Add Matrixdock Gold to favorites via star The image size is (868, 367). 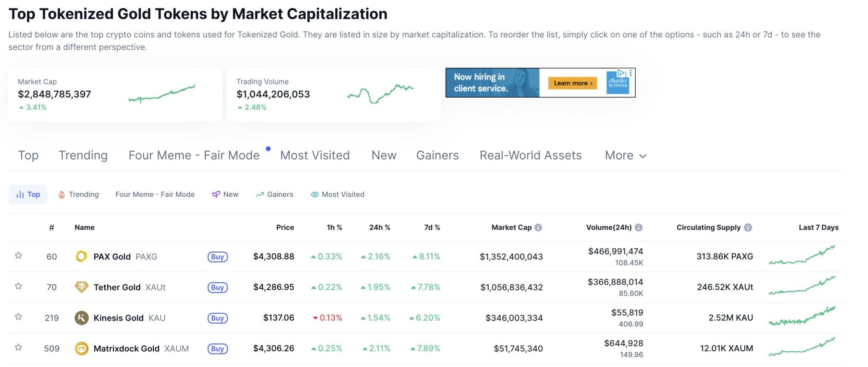coord(19,348)
